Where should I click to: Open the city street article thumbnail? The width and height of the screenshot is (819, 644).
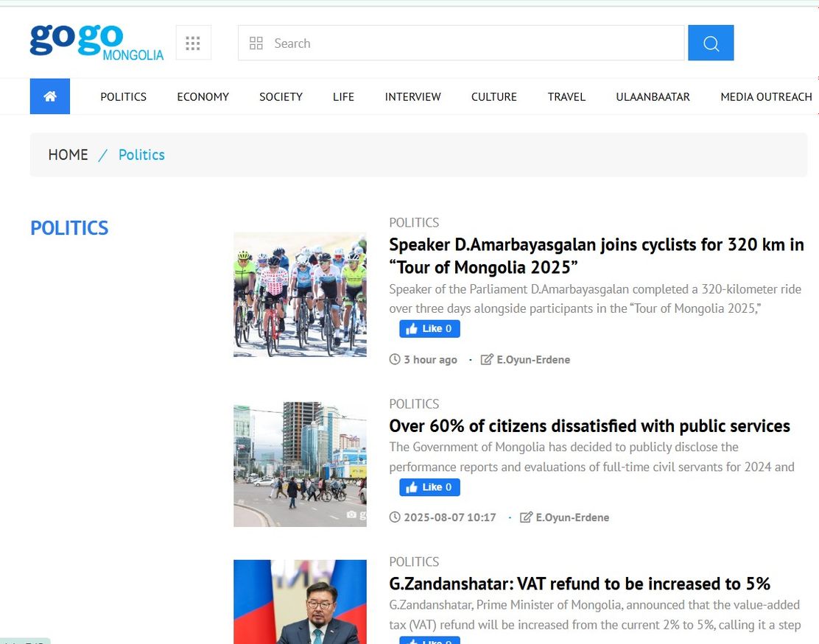coord(300,464)
